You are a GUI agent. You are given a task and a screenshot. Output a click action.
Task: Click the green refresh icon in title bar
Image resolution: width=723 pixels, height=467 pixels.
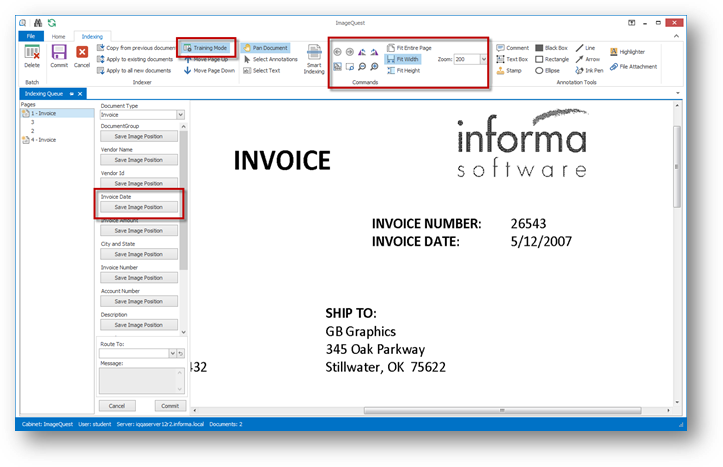tap(52, 23)
